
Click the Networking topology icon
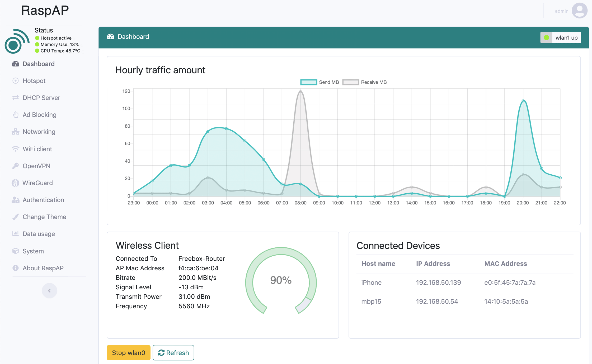tap(16, 132)
